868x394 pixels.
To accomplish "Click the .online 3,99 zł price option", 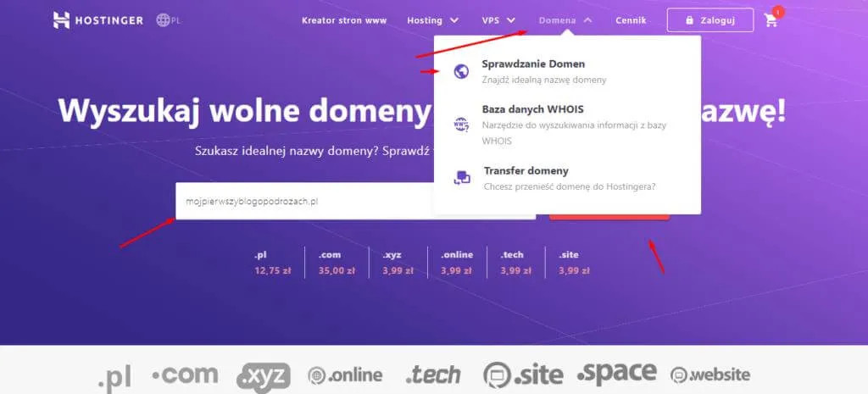I will click(457, 263).
